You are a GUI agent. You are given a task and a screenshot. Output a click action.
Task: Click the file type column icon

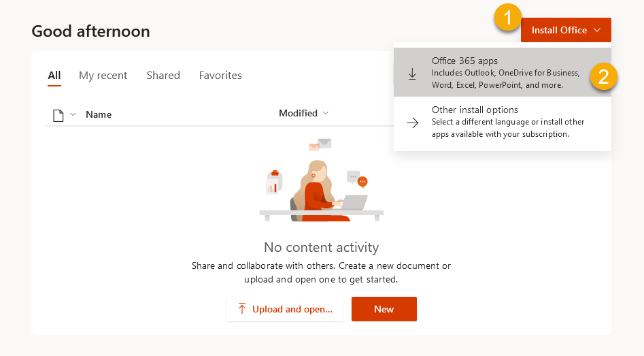58,115
